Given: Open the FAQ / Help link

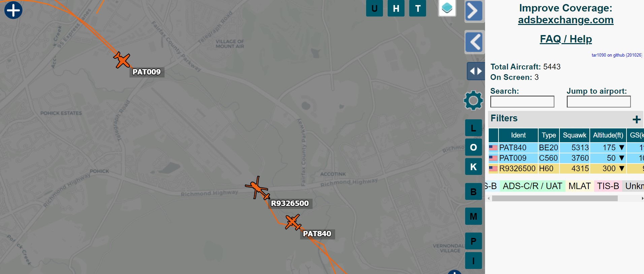Looking at the screenshot, I should tap(566, 39).
